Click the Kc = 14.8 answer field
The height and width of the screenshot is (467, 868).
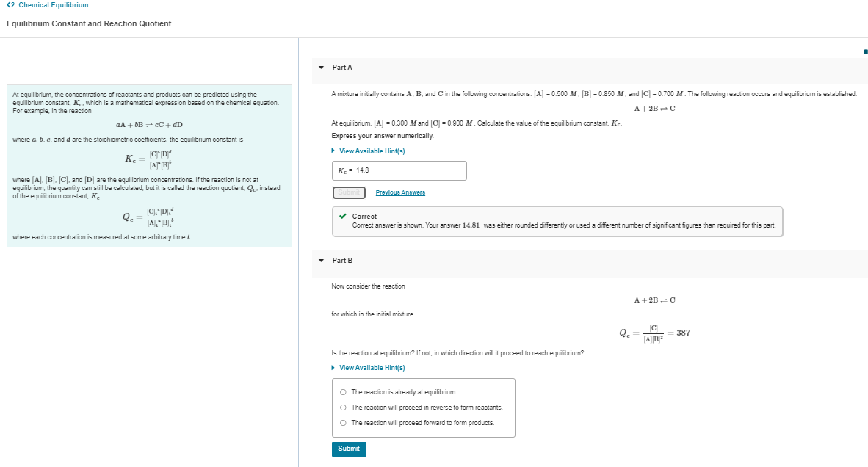tap(399, 170)
